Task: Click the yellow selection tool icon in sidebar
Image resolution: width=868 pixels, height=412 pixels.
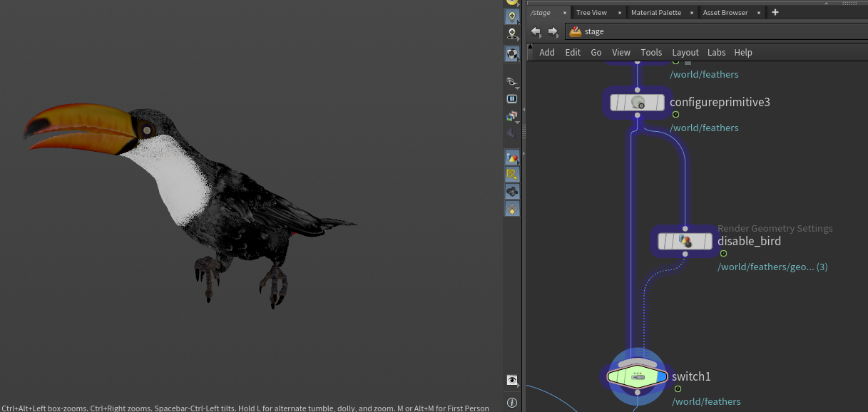Action: pos(511,174)
